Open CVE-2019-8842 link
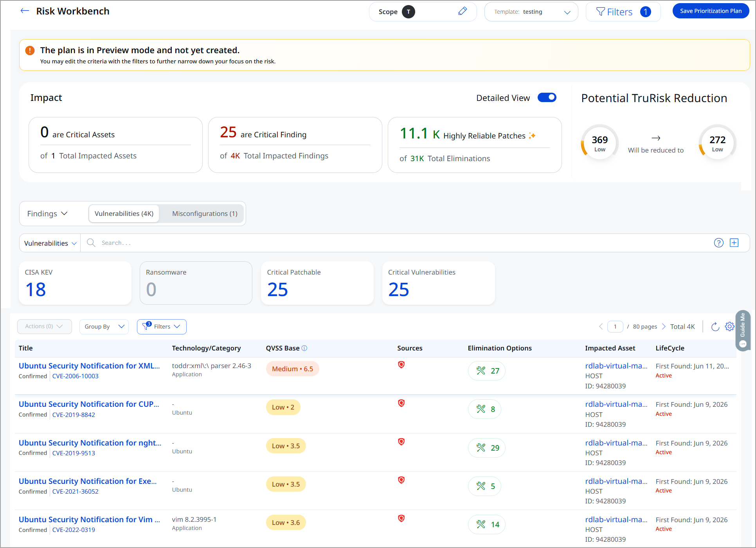The image size is (756, 548). tap(74, 415)
